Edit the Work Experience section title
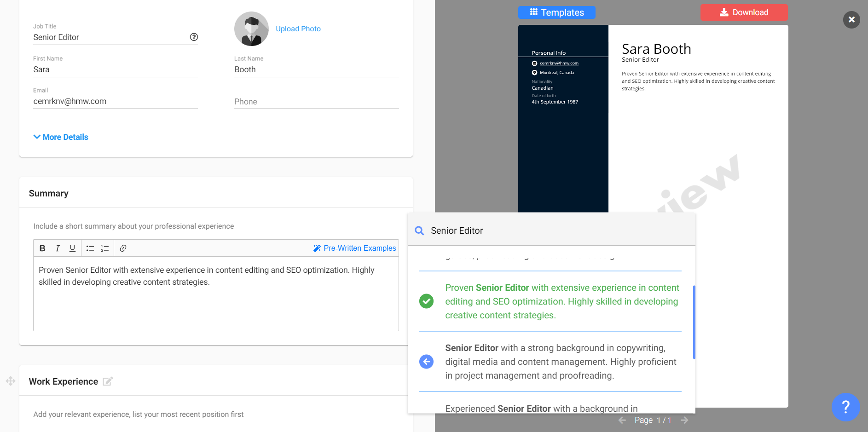Viewport: 868px width, 432px height. click(108, 381)
